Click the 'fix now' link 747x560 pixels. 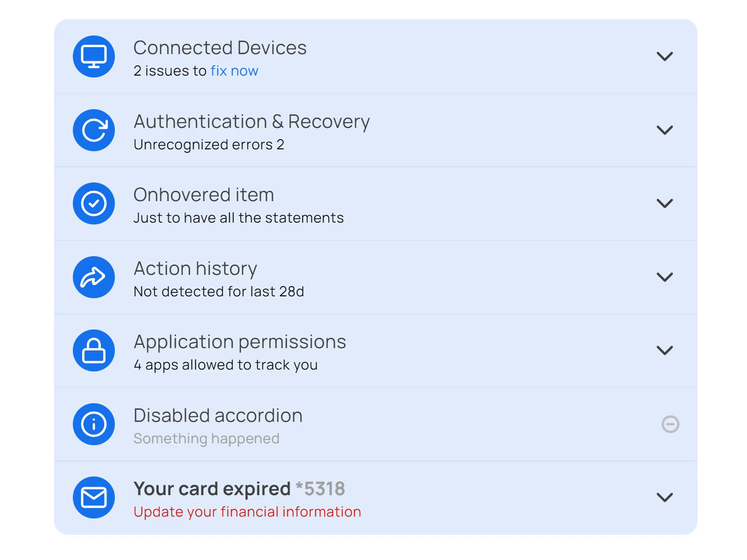pos(234,71)
